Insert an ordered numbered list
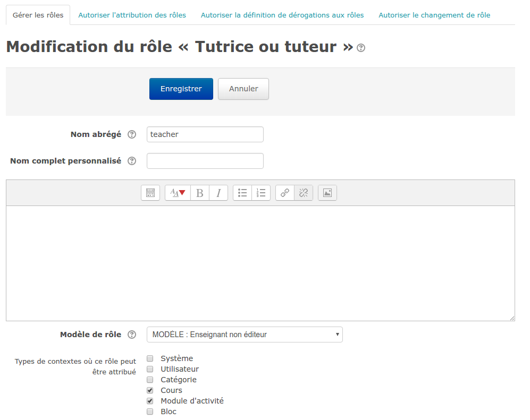The height and width of the screenshot is (420, 530). click(261, 193)
